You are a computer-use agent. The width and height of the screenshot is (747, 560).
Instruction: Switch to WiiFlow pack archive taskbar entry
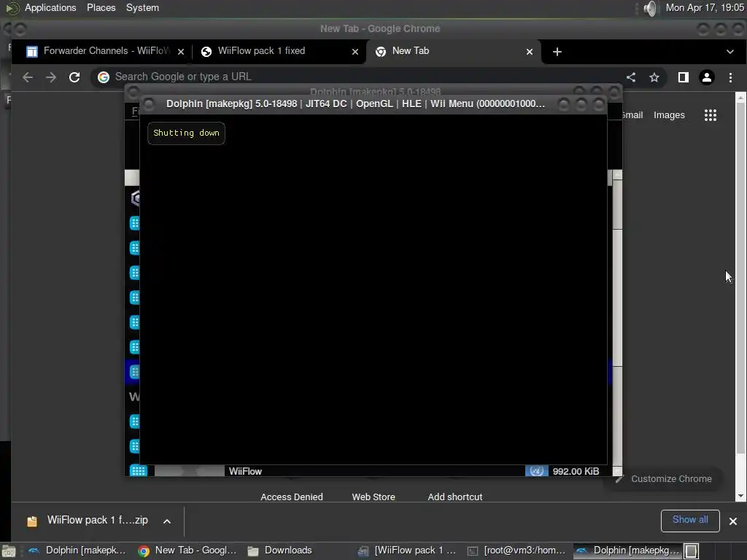click(409, 551)
